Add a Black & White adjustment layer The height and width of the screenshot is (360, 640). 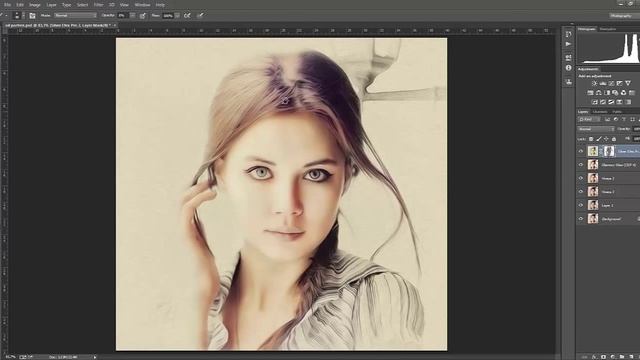point(607,93)
